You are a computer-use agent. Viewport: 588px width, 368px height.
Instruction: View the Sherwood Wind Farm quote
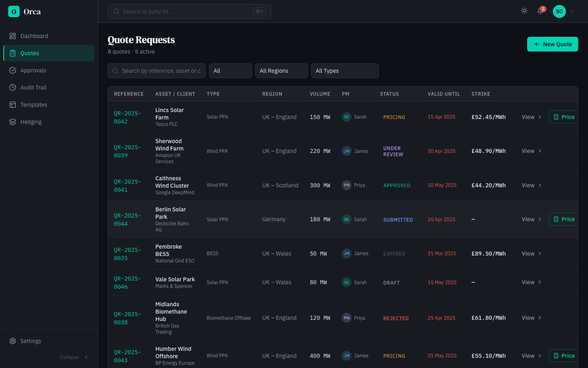[531, 151]
